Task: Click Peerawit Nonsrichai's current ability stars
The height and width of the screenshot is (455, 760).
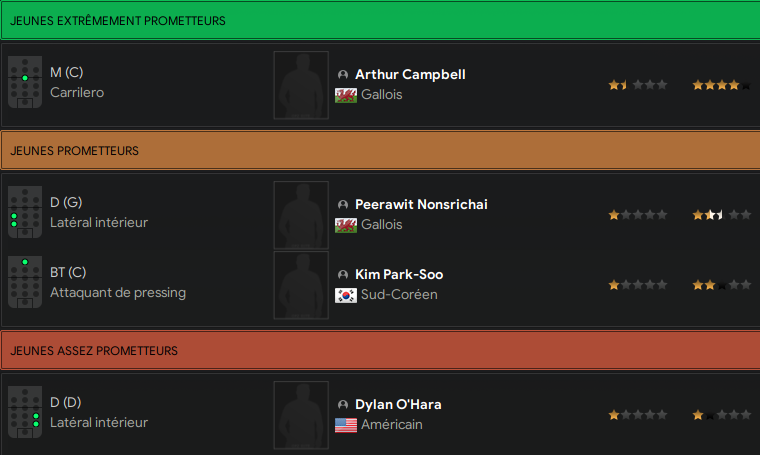Action: click(x=638, y=215)
